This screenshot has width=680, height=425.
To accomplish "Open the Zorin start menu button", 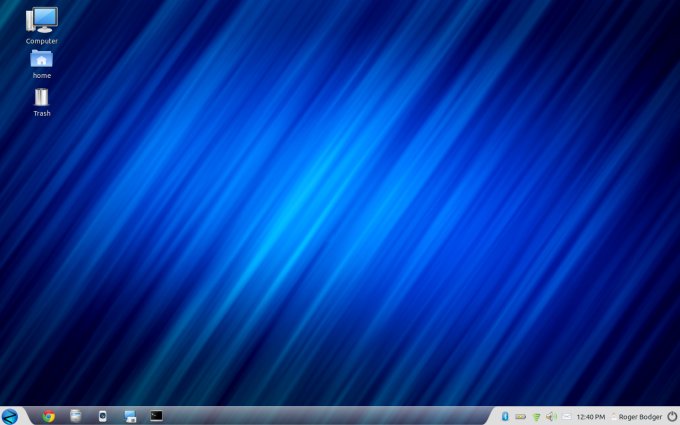I will click(x=10, y=416).
